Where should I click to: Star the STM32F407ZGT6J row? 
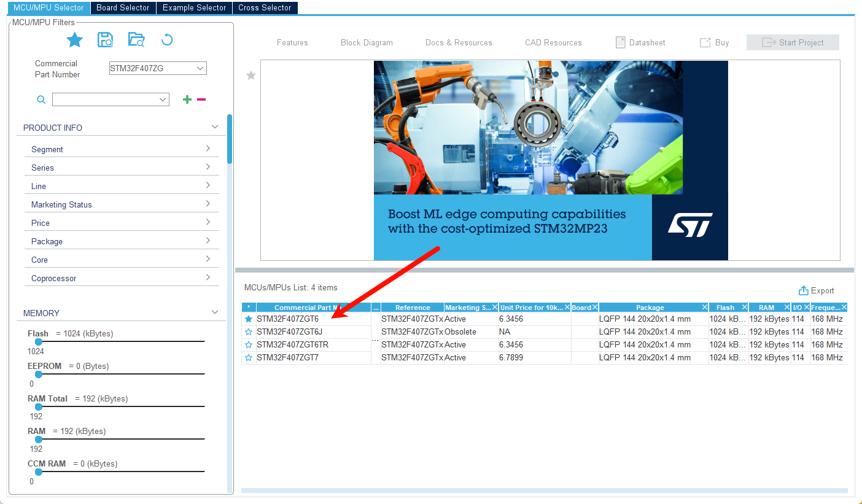pyautogui.click(x=249, y=331)
